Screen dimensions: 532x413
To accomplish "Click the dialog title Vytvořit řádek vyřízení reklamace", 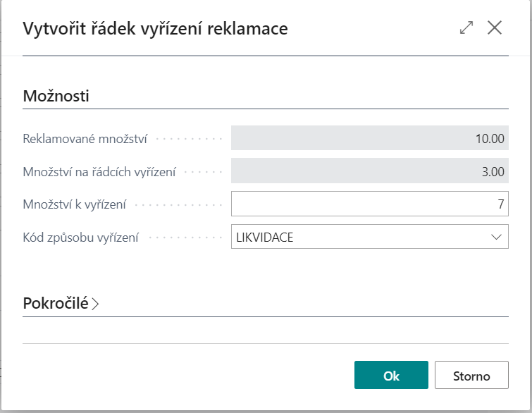I will (155, 29).
